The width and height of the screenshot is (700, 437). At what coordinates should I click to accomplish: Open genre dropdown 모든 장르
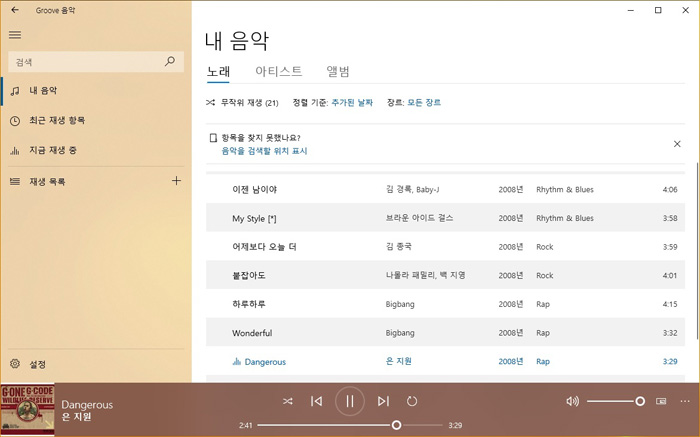point(424,103)
